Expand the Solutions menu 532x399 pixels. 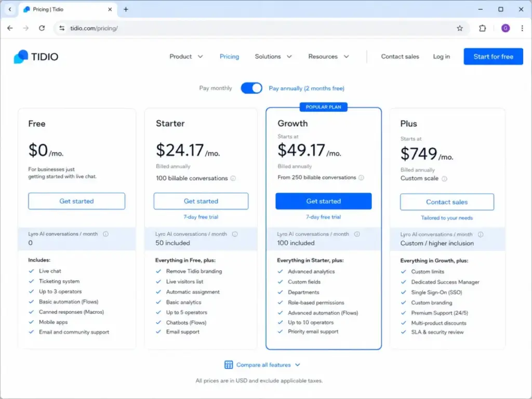[273, 56]
